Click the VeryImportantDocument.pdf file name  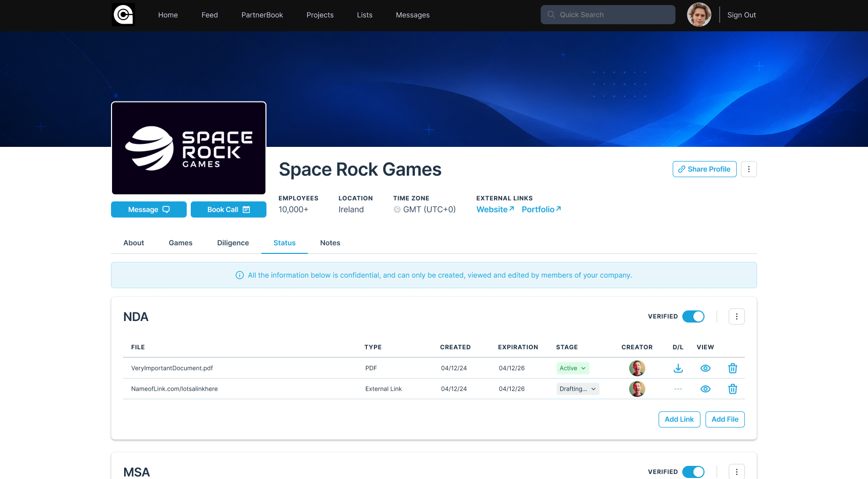[x=172, y=368]
